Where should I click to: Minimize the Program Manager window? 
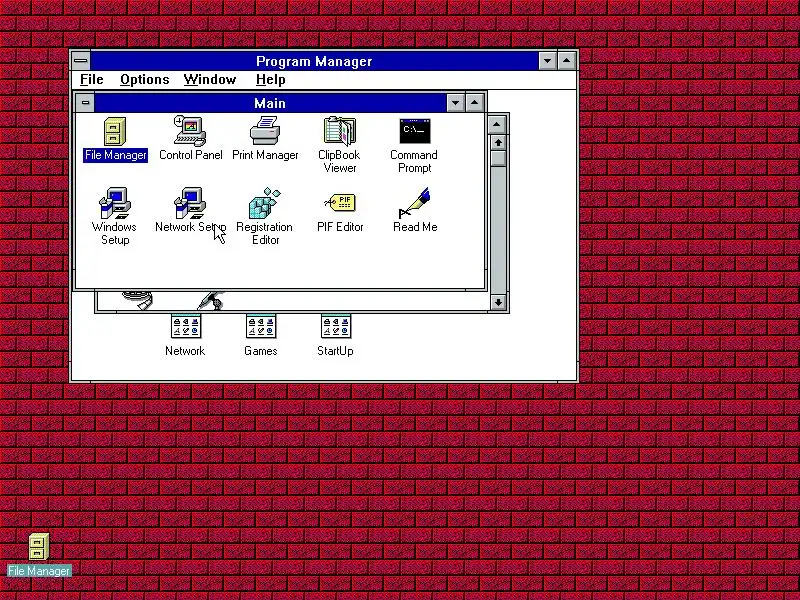(547, 61)
